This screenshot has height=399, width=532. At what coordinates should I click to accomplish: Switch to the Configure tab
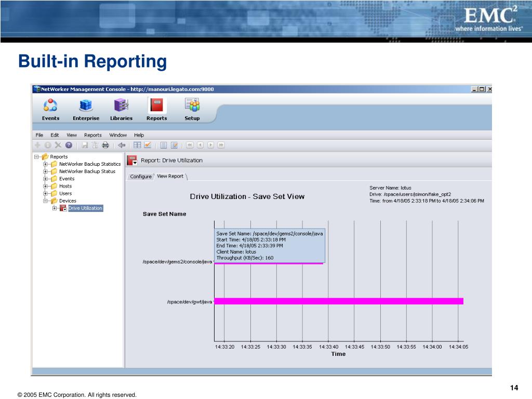point(141,177)
